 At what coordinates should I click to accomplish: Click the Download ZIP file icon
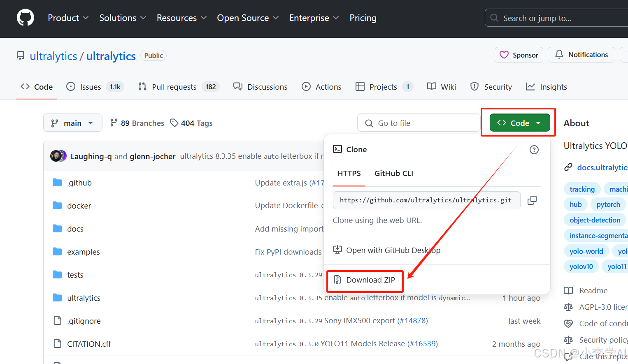pyautogui.click(x=337, y=280)
